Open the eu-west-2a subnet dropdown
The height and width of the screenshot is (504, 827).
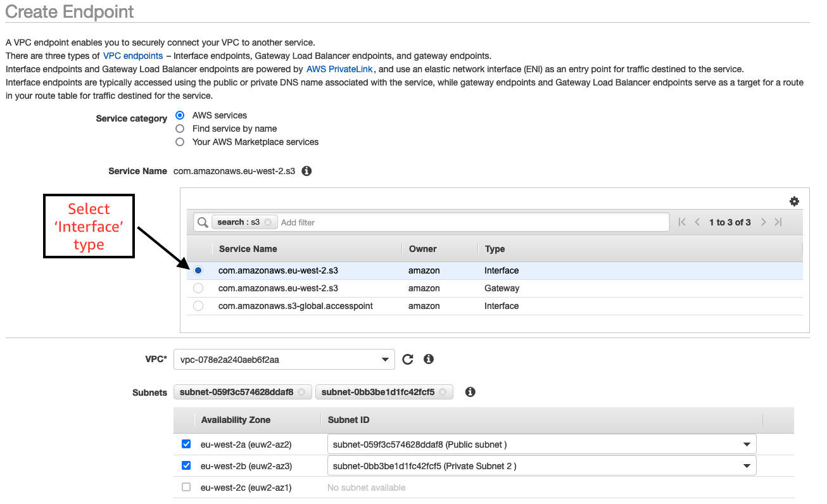(x=747, y=444)
